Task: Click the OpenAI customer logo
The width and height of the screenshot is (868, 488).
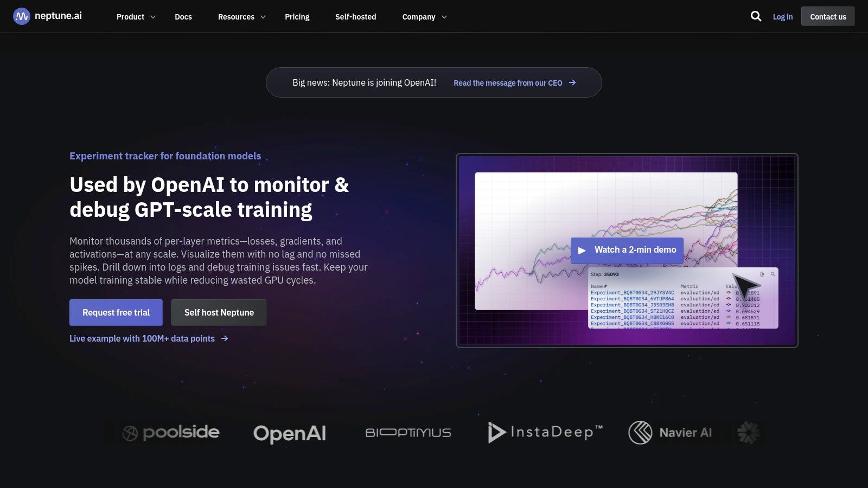Action: (x=290, y=433)
